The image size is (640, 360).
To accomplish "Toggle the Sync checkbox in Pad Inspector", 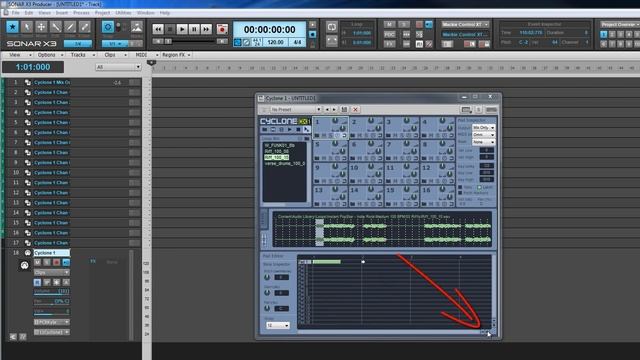I will [x=460, y=187].
